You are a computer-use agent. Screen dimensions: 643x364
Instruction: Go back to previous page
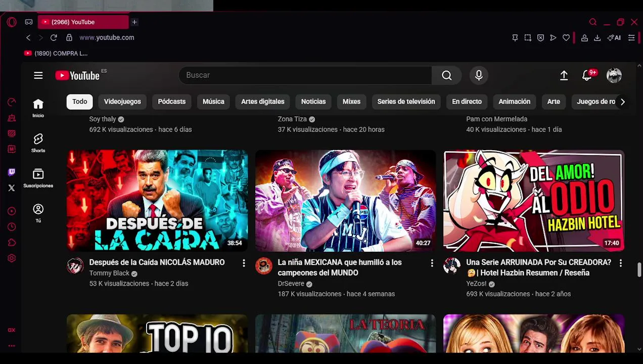coord(28,38)
